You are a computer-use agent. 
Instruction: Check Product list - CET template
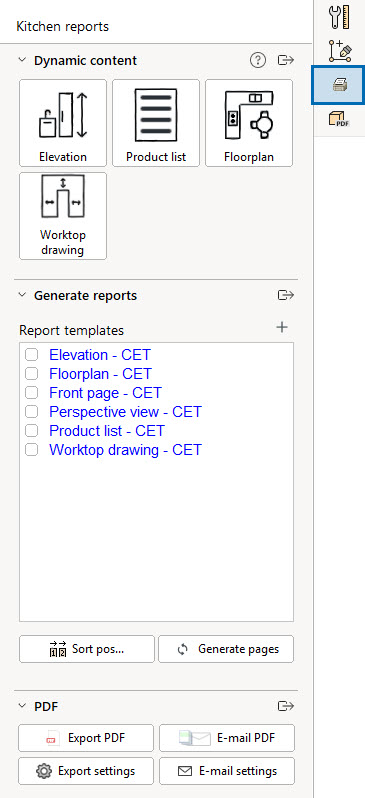[x=32, y=431]
